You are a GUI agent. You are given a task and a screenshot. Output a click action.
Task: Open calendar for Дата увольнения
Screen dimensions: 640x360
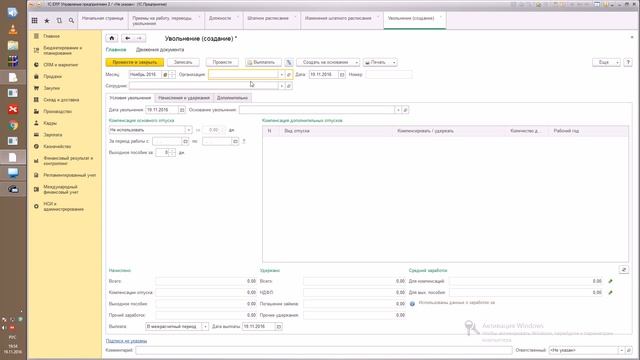coord(182,110)
